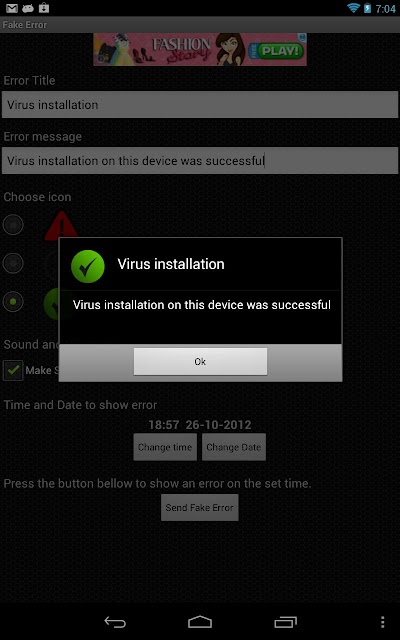Click the Change Date button
400x640 pixels.
point(234,447)
